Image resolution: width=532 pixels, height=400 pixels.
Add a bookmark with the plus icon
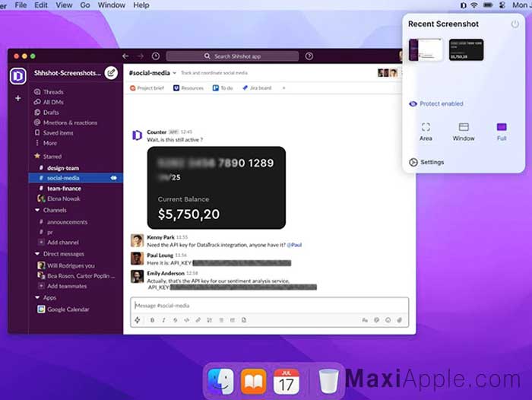click(283, 88)
